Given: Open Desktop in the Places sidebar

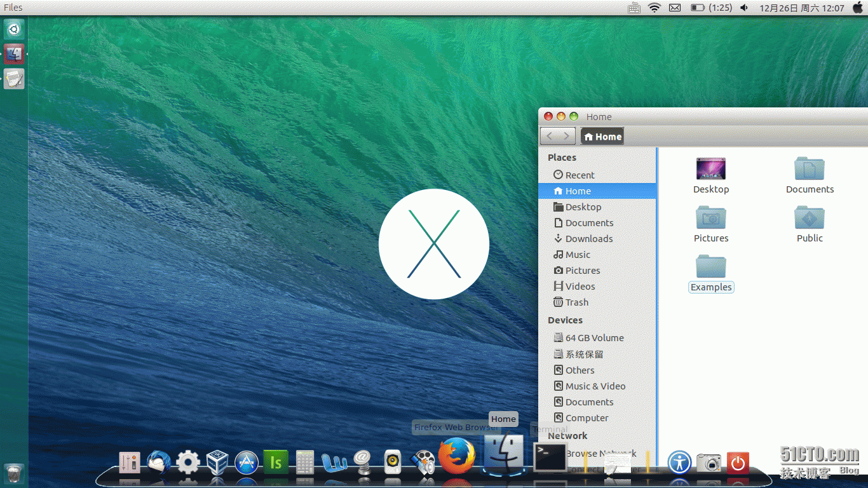Looking at the screenshot, I should tap(597, 207).
